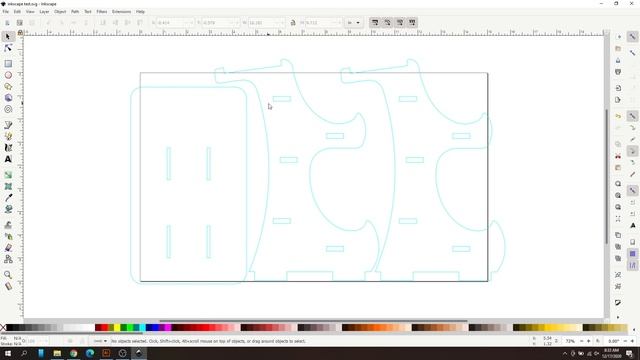Select the Mesh gradient tool
Viewport: 640px width, 360px height.
pyautogui.click(x=8, y=186)
